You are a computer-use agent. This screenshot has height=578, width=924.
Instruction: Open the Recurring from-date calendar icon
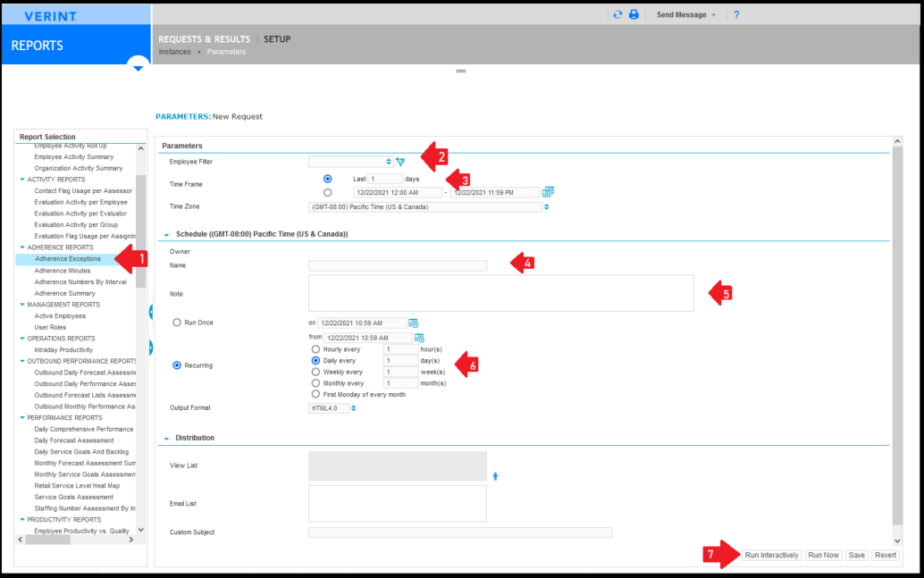(x=419, y=338)
